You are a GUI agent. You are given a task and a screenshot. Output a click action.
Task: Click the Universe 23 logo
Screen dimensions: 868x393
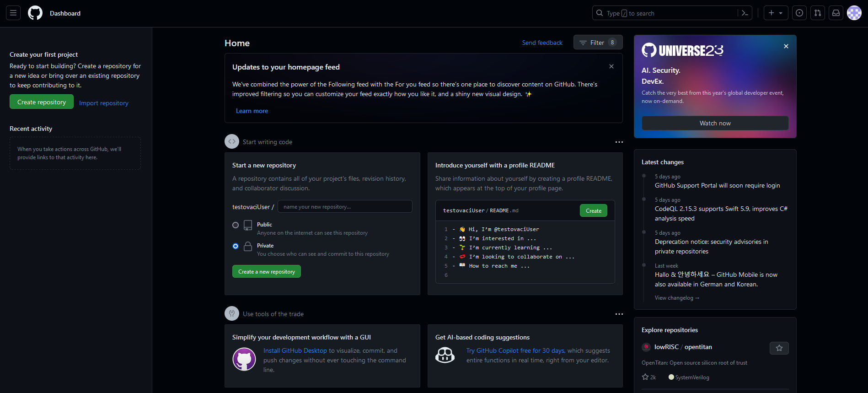(x=682, y=50)
